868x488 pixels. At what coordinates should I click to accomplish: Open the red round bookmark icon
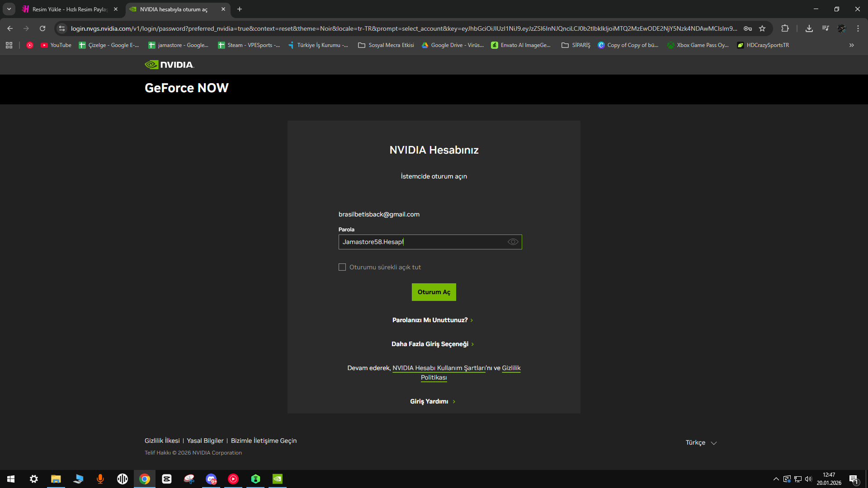coord(30,45)
